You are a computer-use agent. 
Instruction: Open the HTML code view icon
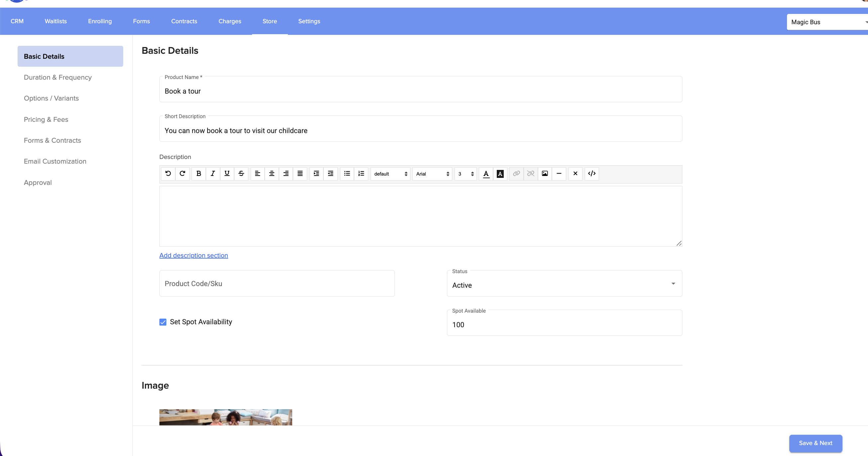point(591,174)
